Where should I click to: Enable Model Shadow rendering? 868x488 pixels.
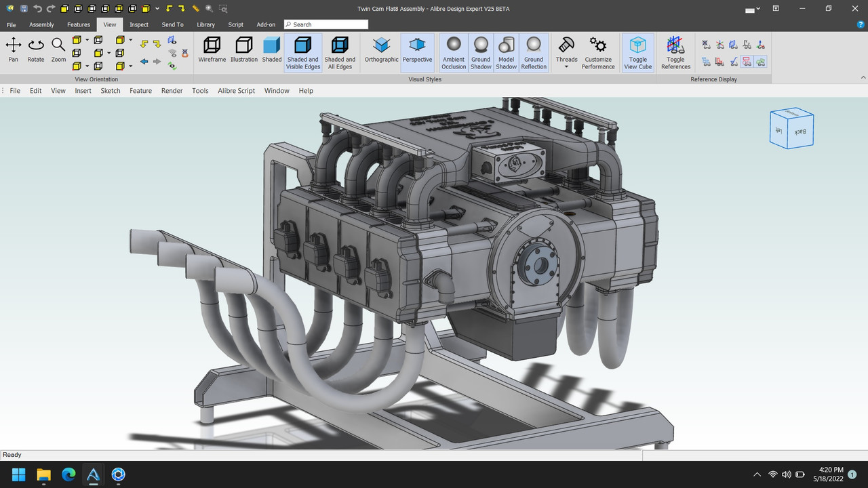point(506,51)
